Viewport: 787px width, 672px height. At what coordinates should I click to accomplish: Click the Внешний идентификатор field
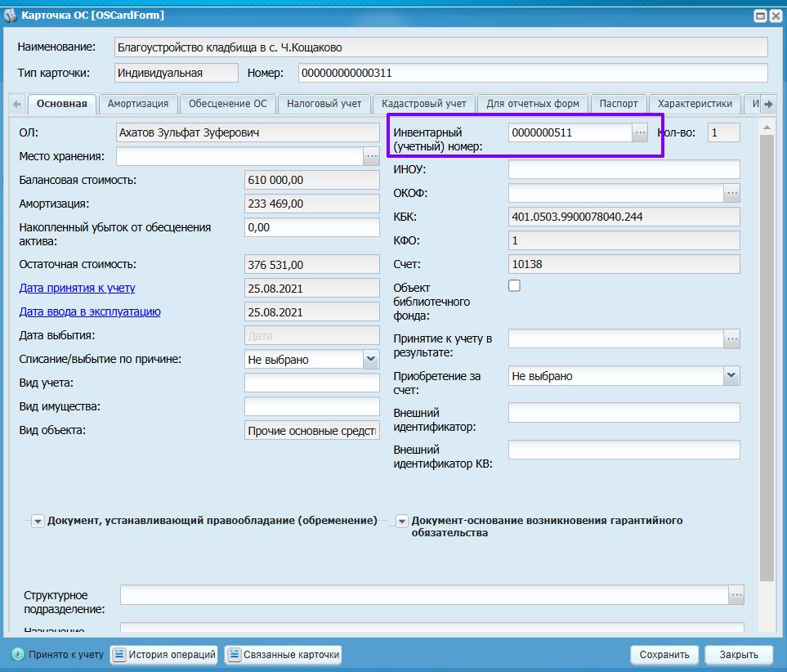pos(624,412)
